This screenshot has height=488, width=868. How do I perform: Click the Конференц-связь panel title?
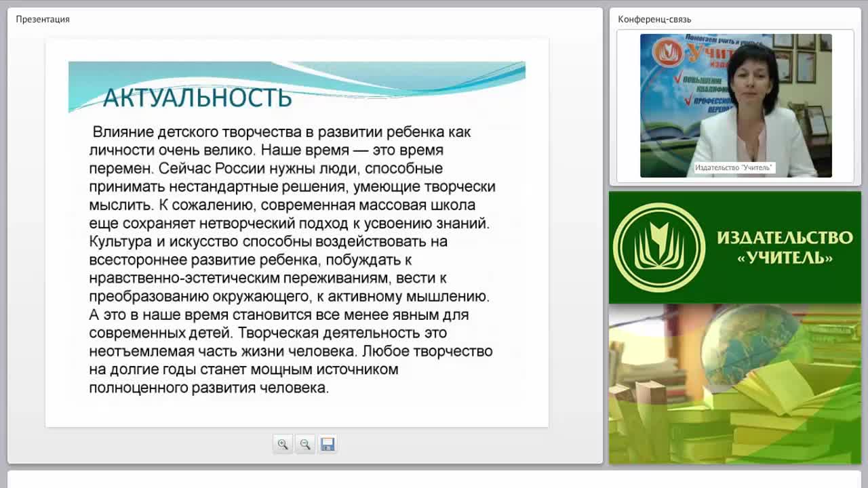pos(654,19)
